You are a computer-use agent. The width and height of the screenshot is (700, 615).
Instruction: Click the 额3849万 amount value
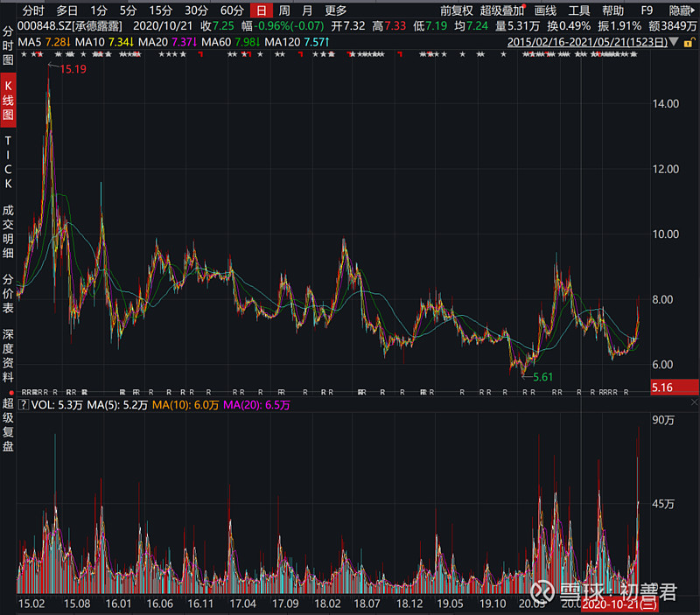[x=672, y=26]
